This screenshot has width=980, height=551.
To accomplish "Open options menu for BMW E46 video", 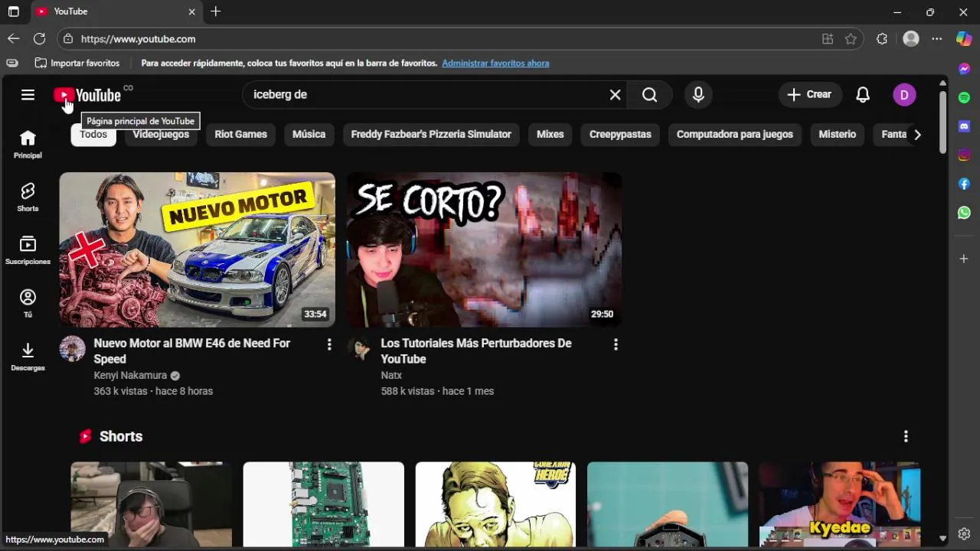I will (x=329, y=345).
